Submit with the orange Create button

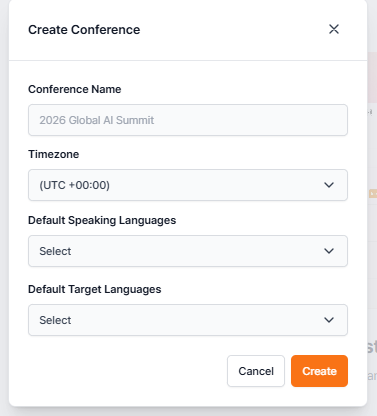[319, 371]
